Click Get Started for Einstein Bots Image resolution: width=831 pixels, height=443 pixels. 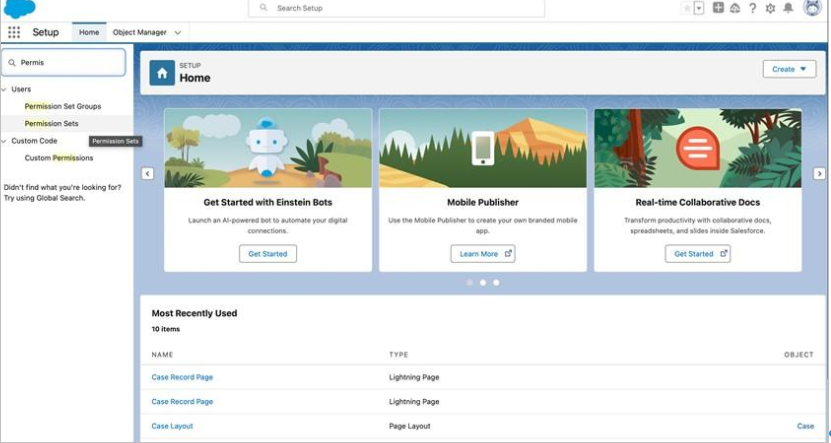267,254
